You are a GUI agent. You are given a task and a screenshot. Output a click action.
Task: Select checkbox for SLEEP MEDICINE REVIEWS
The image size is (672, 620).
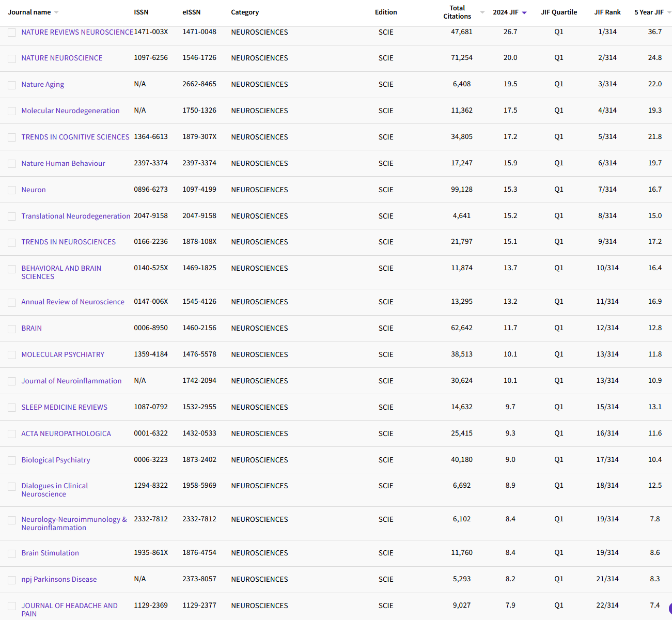tap(12, 408)
